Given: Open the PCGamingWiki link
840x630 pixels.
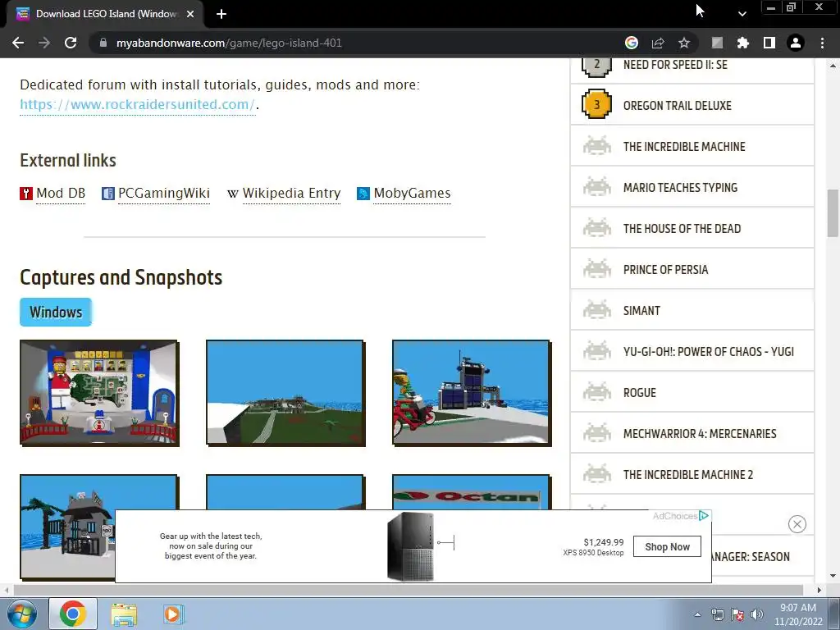Looking at the screenshot, I should point(164,193).
